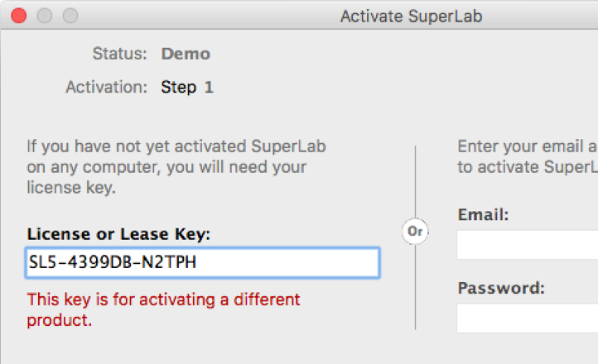This screenshot has width=598, height=364.
Task: Click the "Status:" label
Action: (120, 55)
